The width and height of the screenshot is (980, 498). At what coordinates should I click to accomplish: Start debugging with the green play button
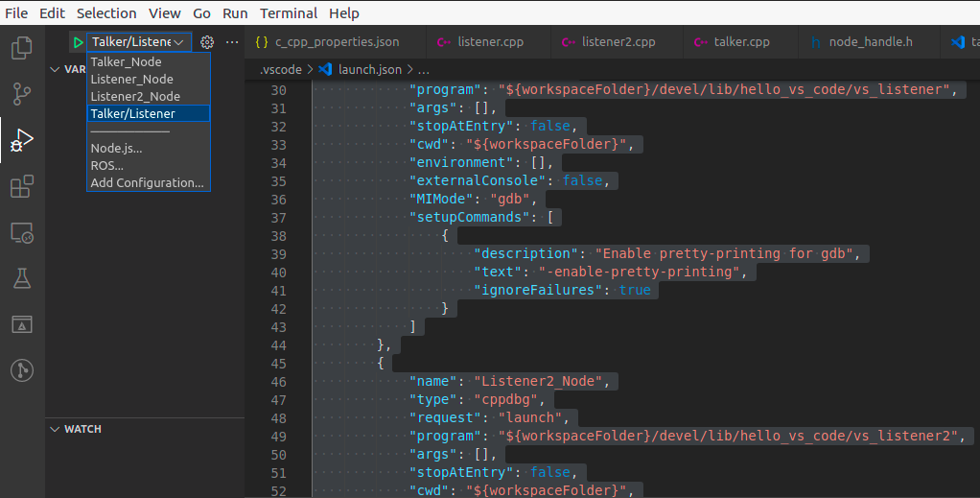click(78, 42)
